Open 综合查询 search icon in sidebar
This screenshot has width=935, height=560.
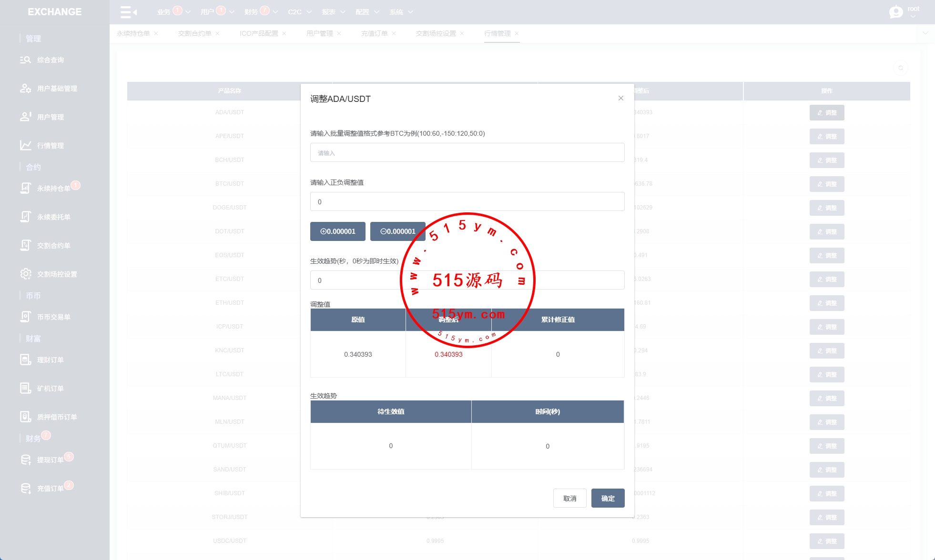click(25, 60)
